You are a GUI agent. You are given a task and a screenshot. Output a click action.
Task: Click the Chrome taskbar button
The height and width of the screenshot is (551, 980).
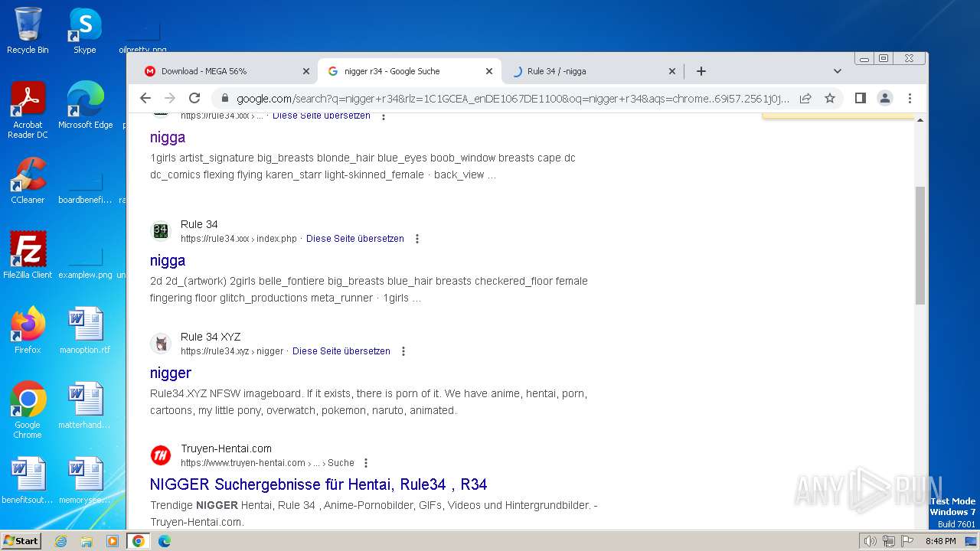[x=139, y=541]
